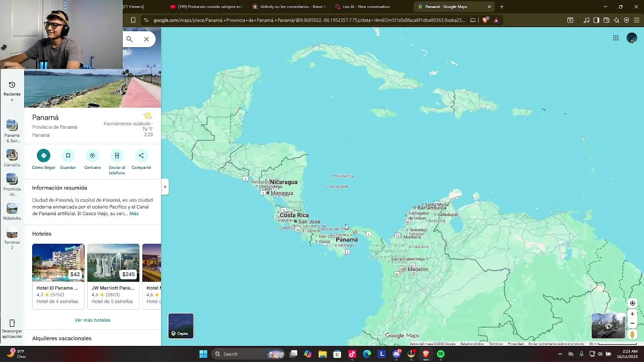Click Managua city label on map
This screenshot has width=644, height=362.
pos(282,193)
